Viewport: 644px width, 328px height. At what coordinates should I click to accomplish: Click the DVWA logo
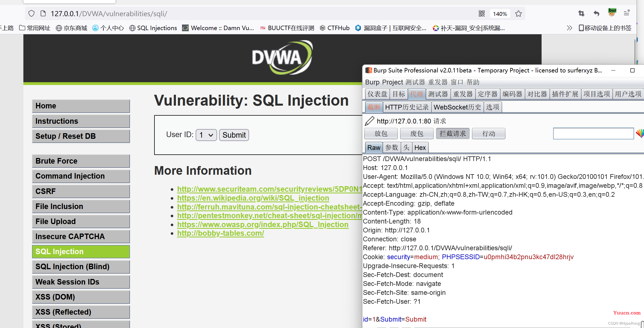click(x=282, y=57)
